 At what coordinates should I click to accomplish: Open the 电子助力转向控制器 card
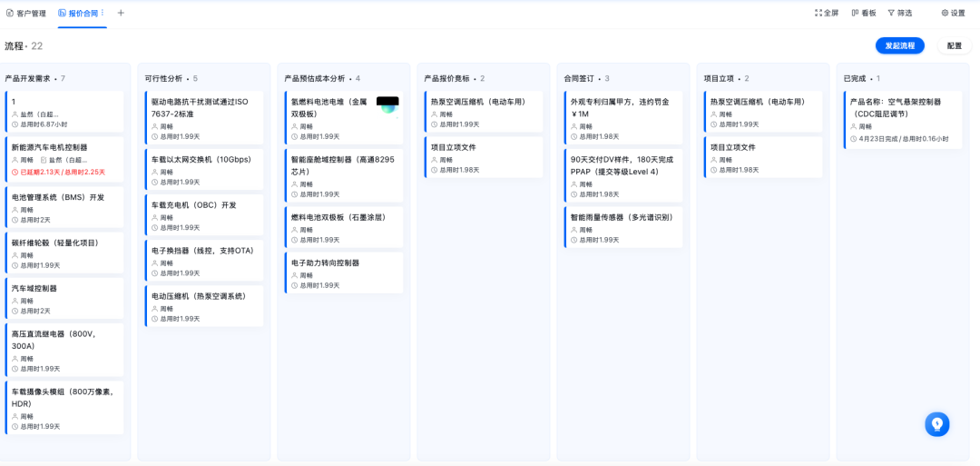pos(344,273)
